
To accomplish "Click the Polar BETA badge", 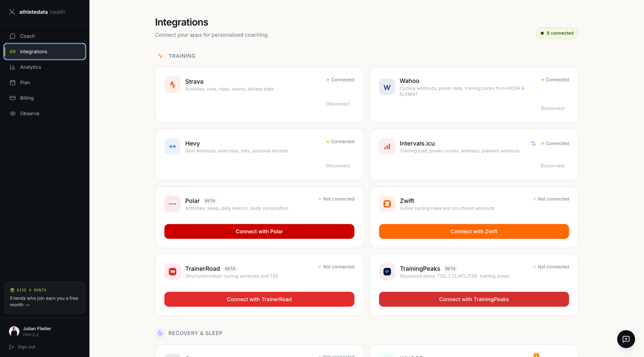I will click(210, 201).
